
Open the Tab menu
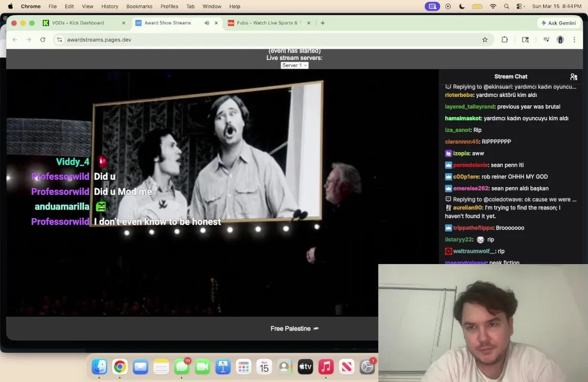pyautogui.click(x=190, y=6)
